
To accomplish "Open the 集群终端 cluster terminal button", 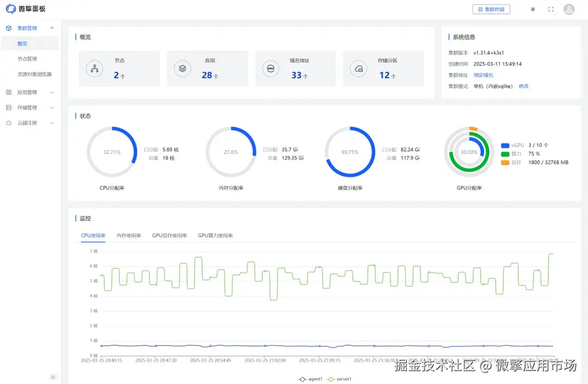I will pos(491,9).
